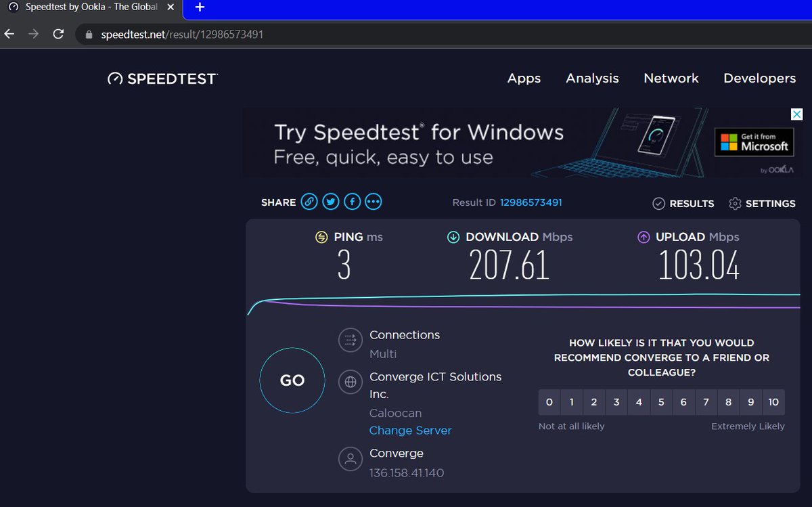
Task: Share result on Facebook
Action: 352,202
